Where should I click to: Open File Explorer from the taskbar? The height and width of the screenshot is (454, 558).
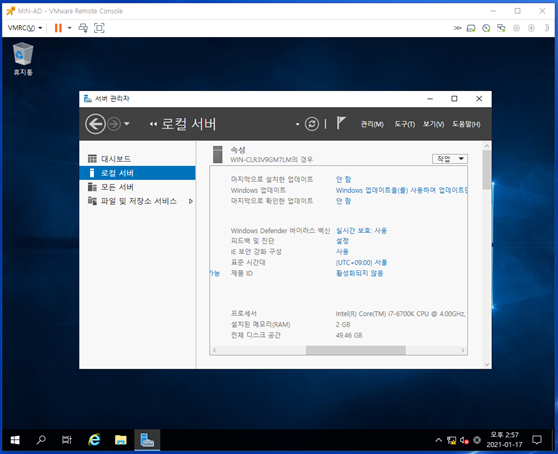click(x=121, y=440)
